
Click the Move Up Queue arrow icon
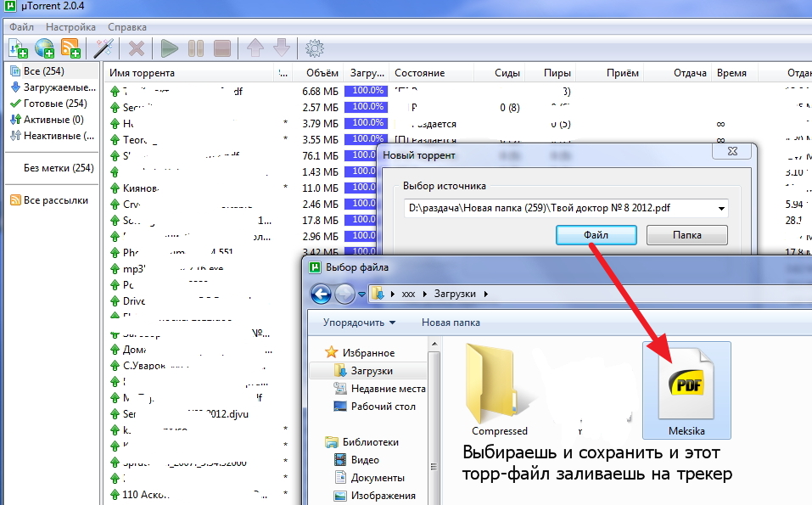click(x=255, y=48)
